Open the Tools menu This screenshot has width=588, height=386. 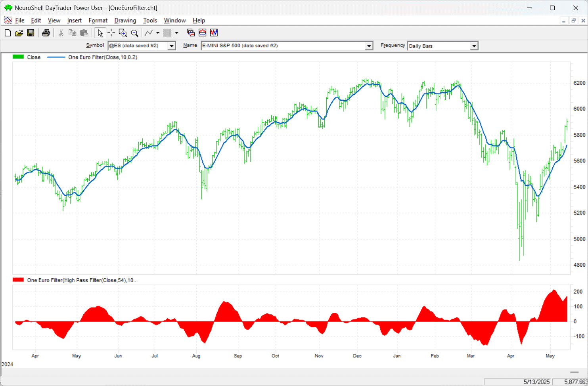tap(150, 21)
